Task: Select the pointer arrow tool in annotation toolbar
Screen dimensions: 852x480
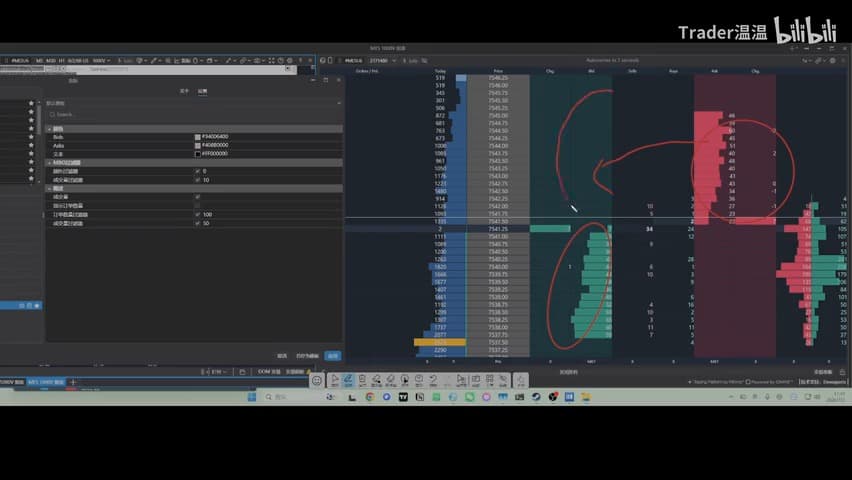Action: tap(335, 380)
